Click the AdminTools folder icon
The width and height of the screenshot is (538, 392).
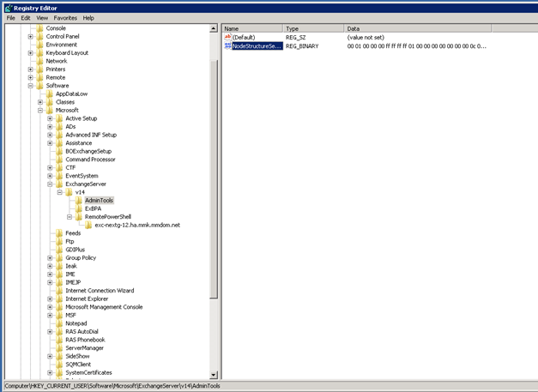click(79, 200)
